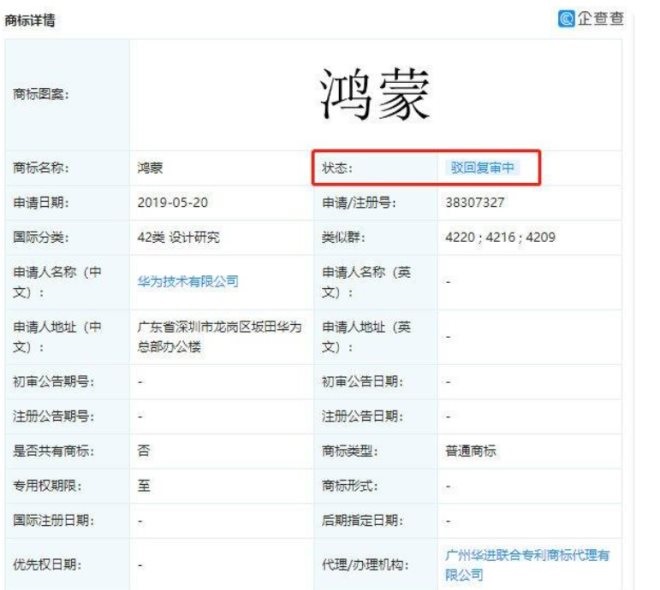Click label 商标形式:

[x=350, y=486]
